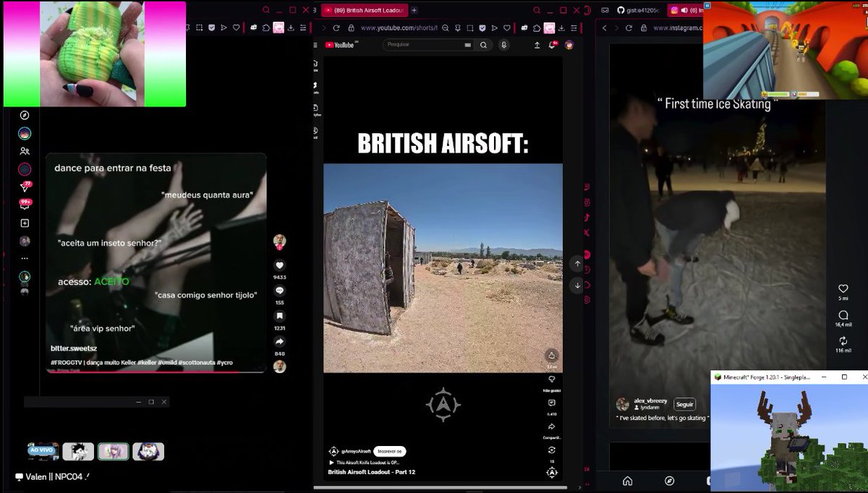Viewport: 868px width, 493px height.
Task: Dislike the British Airsoft short (Não gostei)
Action: (552, 379)
